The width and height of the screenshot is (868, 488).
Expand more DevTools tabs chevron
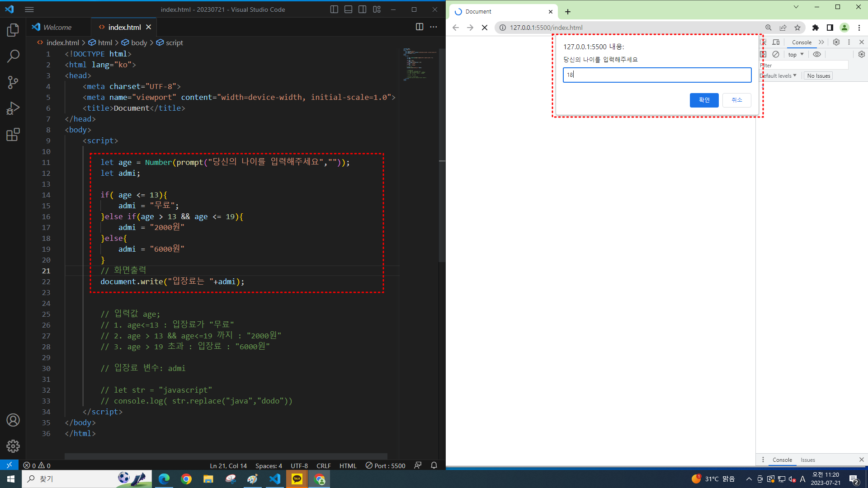[x=821, y=42]
